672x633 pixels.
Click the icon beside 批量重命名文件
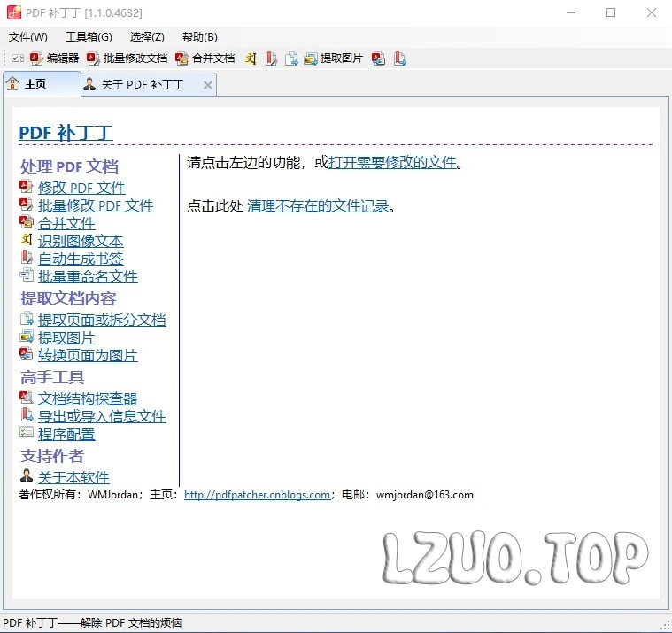pos(27,274)
